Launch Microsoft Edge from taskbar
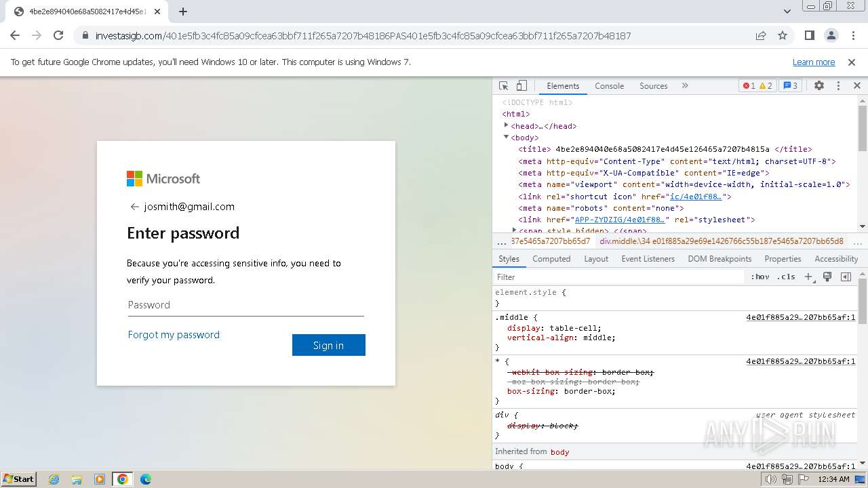 (x=146, y=479)
